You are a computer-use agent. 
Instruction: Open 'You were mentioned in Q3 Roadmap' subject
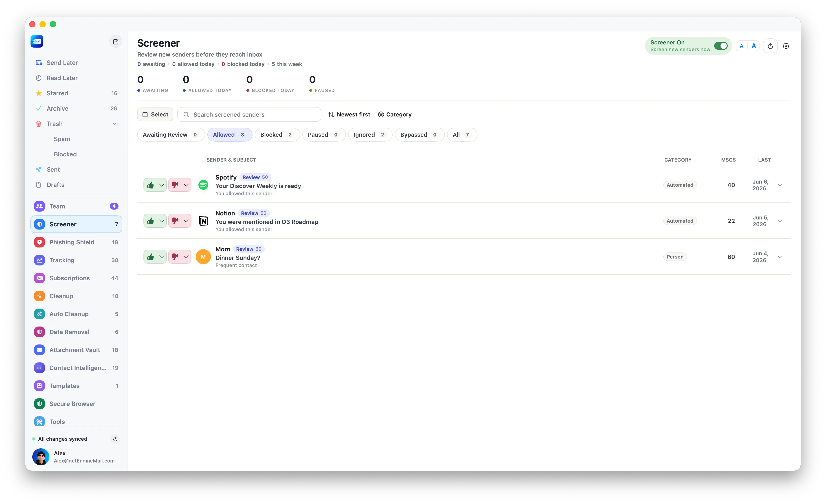pos(267,222)
